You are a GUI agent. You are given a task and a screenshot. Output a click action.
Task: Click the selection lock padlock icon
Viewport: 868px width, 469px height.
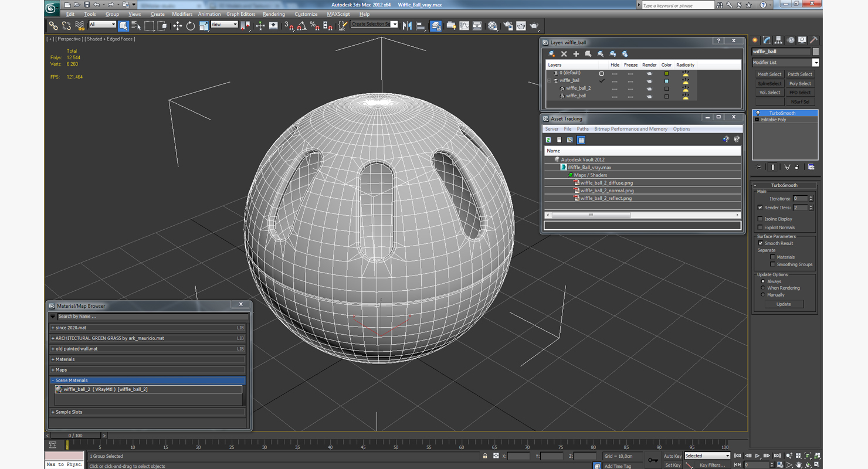click(484, 456)
